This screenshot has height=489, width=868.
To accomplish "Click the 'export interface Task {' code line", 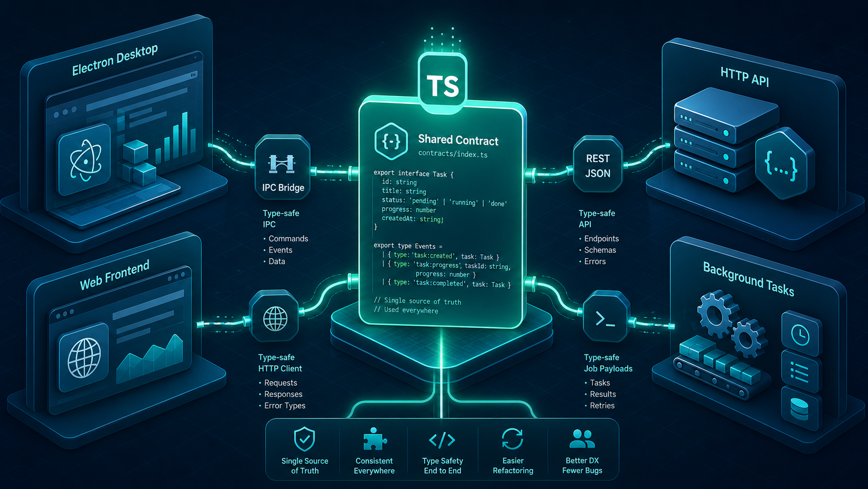I will [413, 174].
